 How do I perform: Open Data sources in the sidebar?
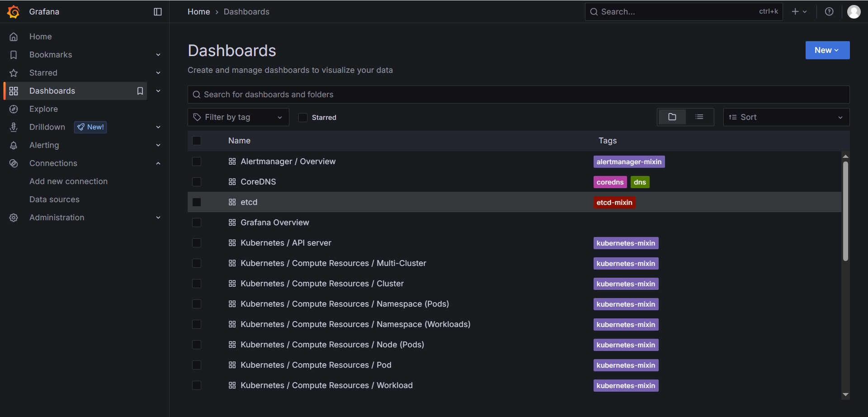(54, 199)
